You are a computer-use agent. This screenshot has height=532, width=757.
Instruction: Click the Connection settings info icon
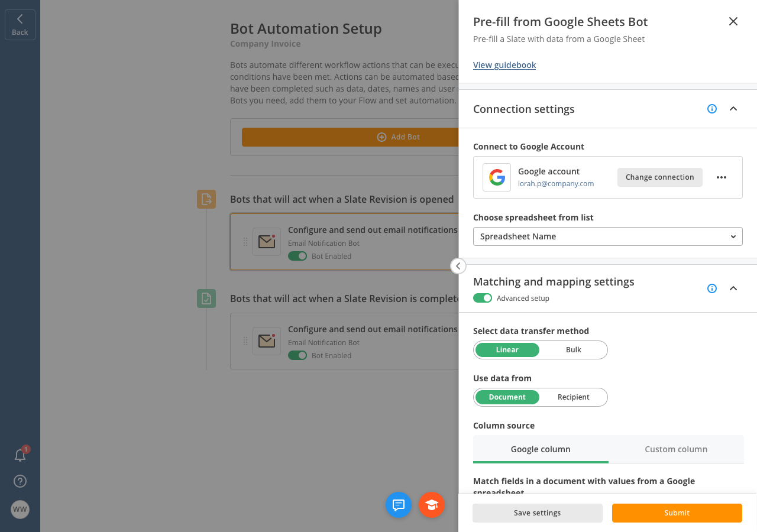[x=712, y=109]
